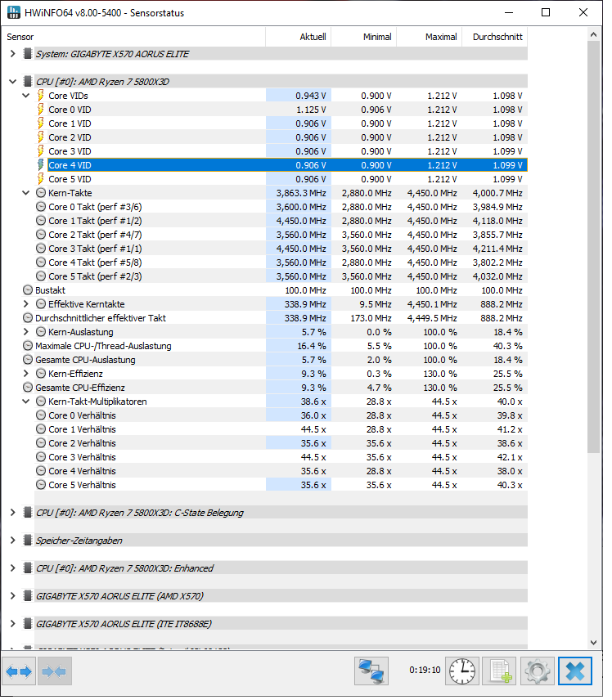Click the Durchschnittlicher effektiver Takt icon
The height and width of the screenshot is (700, 612).
pos(28,319)
